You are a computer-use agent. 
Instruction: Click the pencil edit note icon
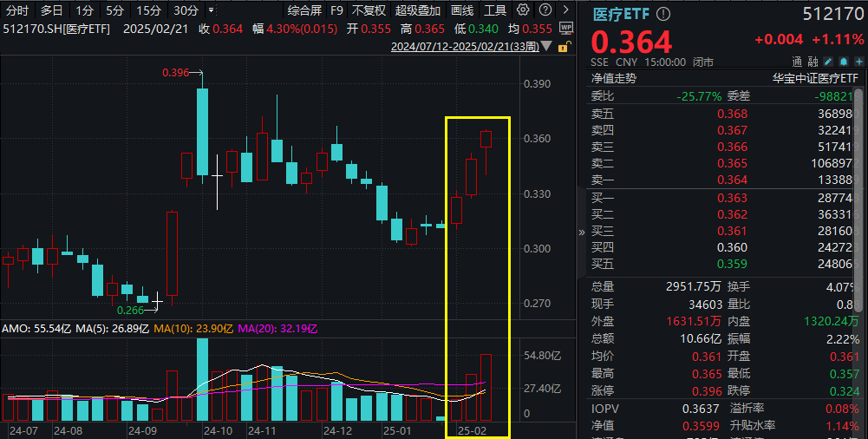(x=828, y=62)
